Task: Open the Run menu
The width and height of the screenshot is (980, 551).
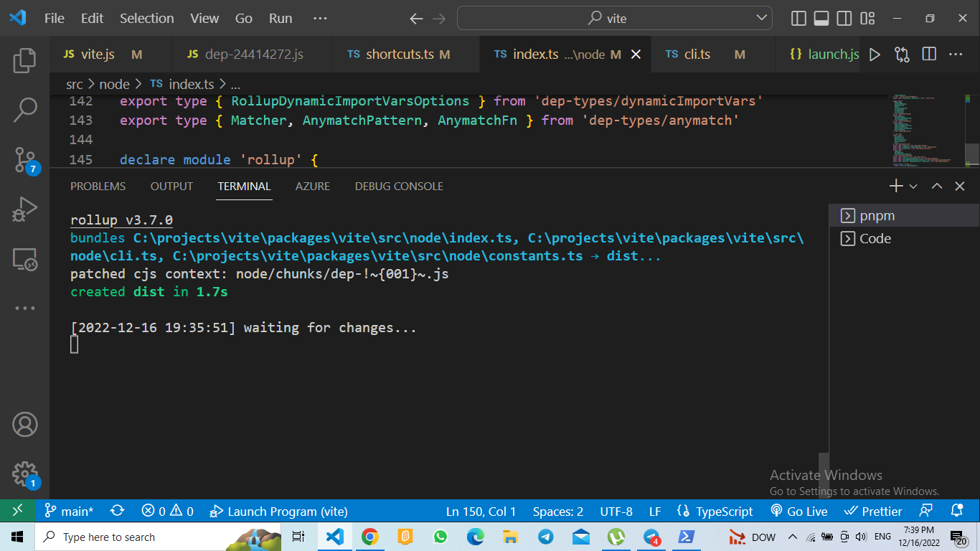Action: tap(280, 18)
